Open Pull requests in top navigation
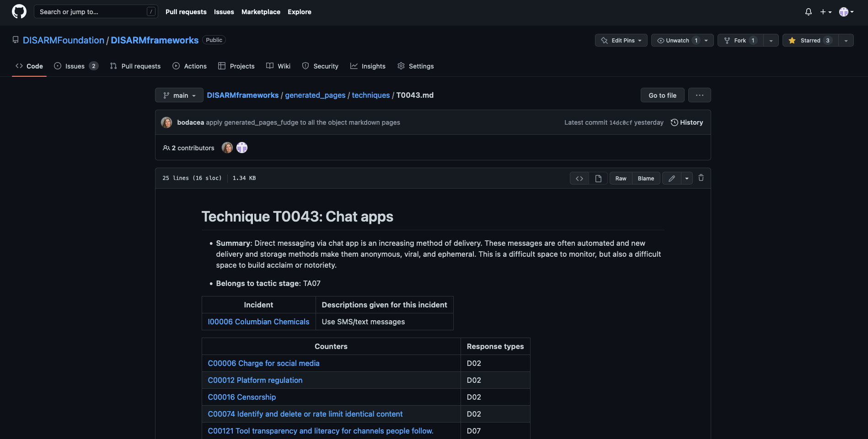 pos(186,12)
